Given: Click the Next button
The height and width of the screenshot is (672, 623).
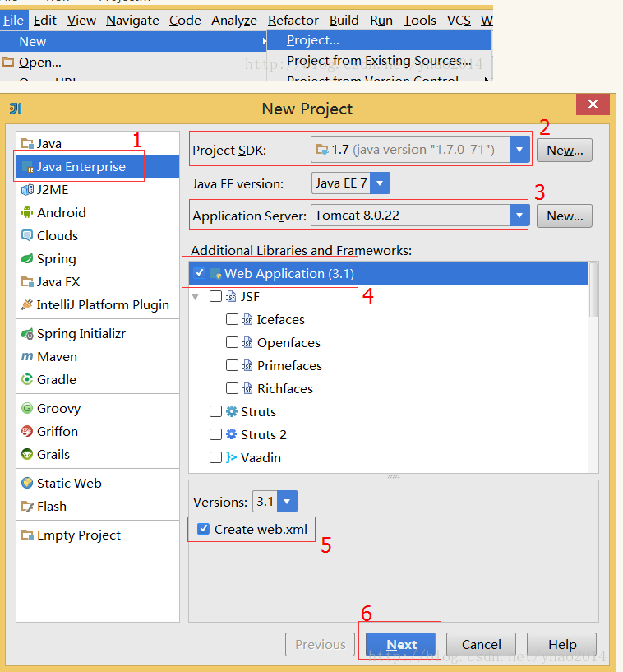Looking at the screenshot, I should pos(401,644).
